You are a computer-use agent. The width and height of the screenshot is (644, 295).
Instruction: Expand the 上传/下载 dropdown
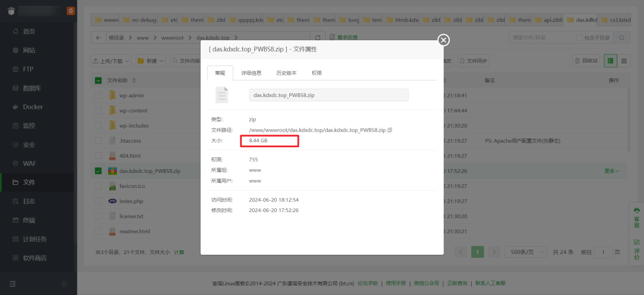[x=111, y=61]
